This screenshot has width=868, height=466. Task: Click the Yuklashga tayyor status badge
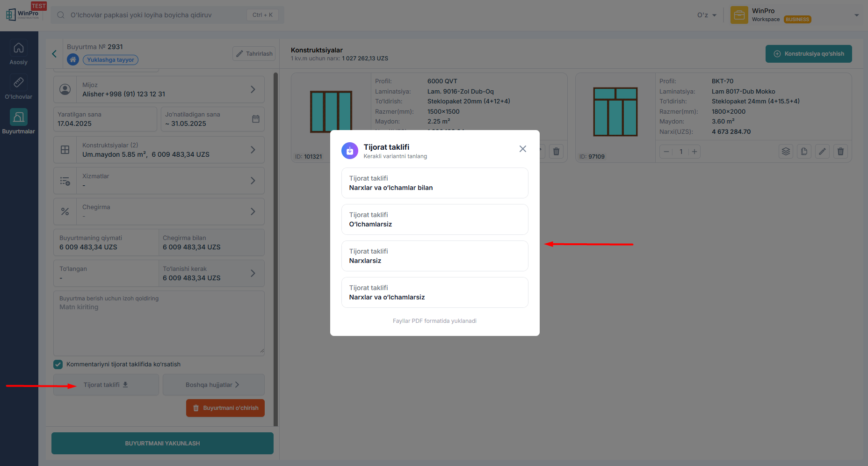[110, 60]
